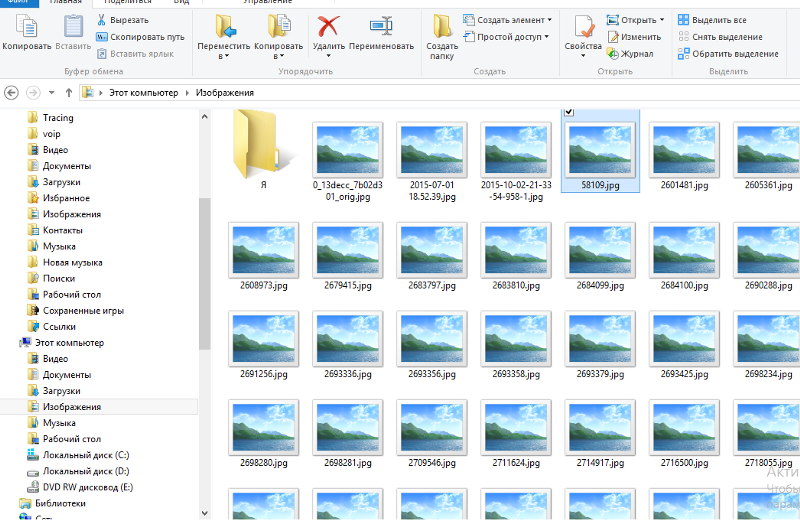Select the 58109.jpg thumbnail
This screenshot has width=800, height=524.
click(600, 150)
